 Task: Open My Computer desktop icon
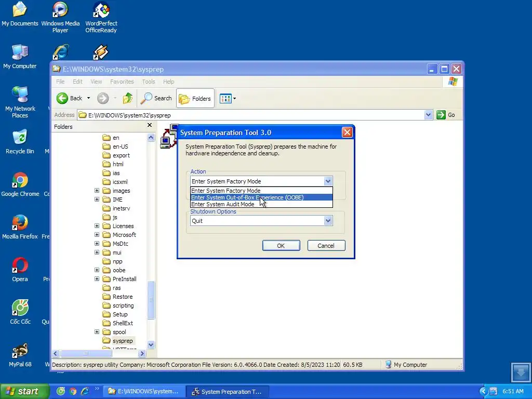[x=20, y=57]
